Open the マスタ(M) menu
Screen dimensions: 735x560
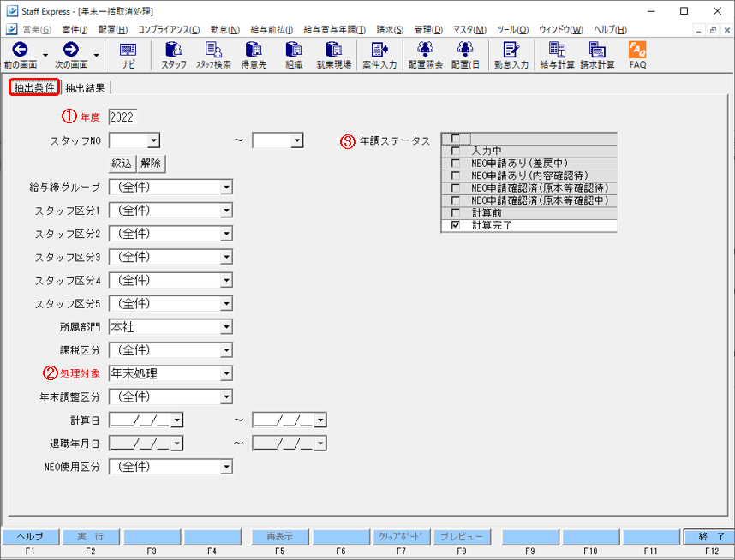pos(469,29)
